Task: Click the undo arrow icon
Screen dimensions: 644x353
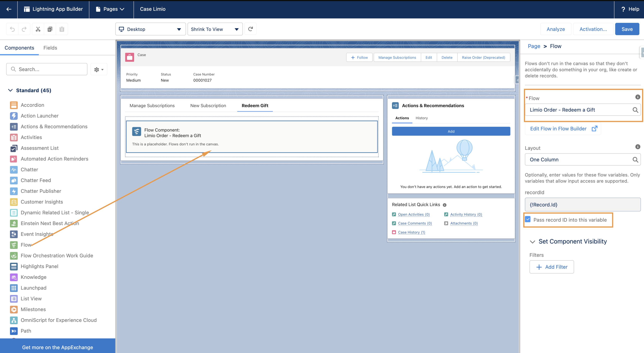Action: pos(12,29)
